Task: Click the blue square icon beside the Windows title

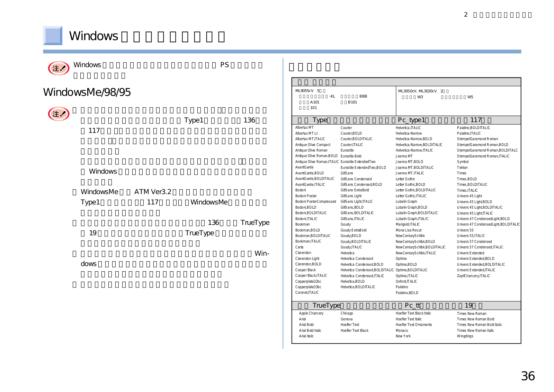Action: click(53, 36)
